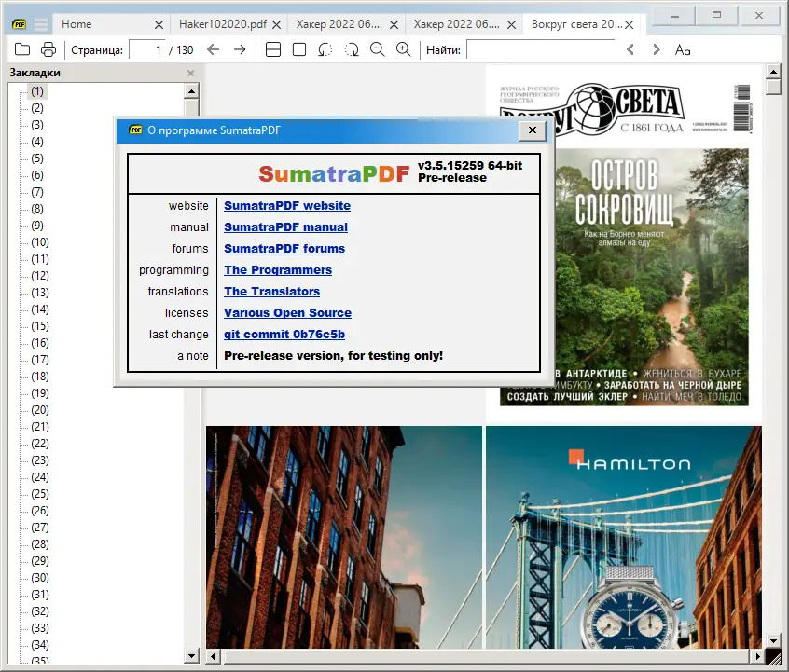Select bookmark (30) in the tree
The width and height of the screenshot is (789, 672).
click(40, 578)
